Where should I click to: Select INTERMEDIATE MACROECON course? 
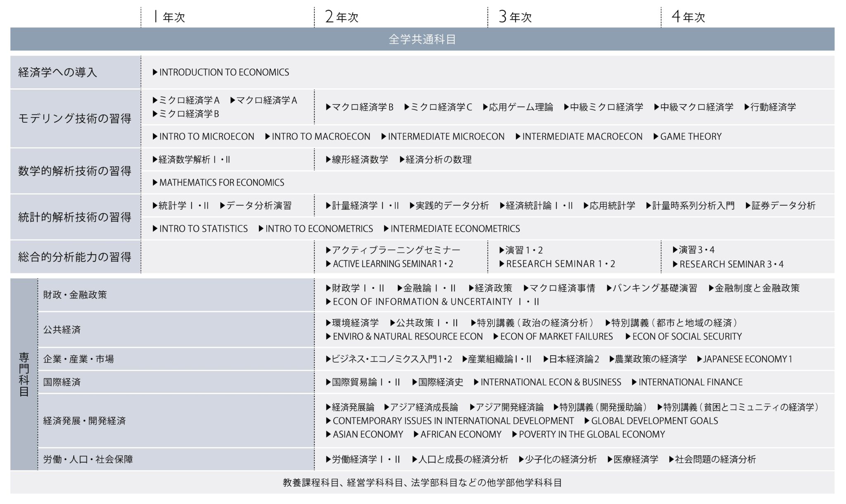[579, 137]
